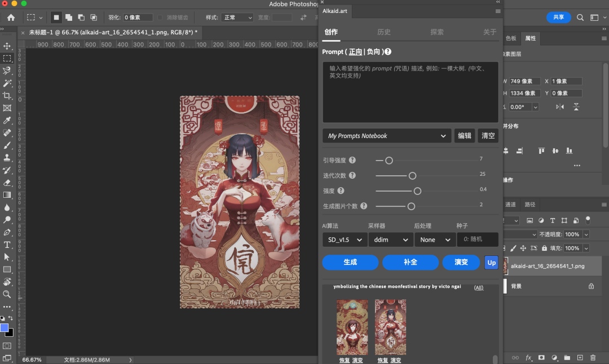Select the Horizontal Type tool
The image size is (609, 364).
pyautogui.click(x=7, y=245)
